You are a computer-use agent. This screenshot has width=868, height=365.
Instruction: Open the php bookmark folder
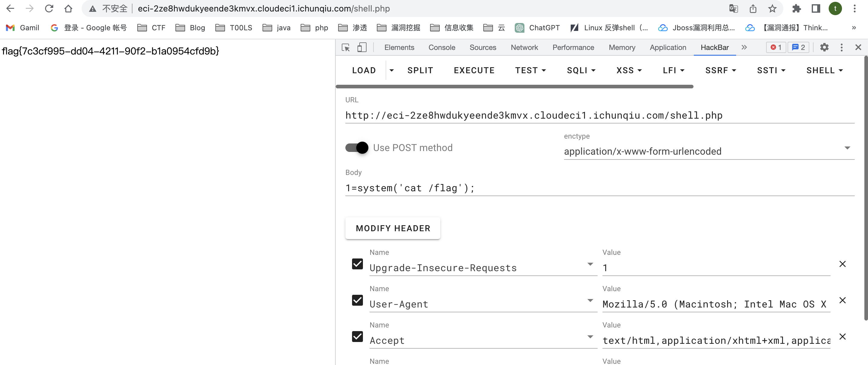(314, 28)
